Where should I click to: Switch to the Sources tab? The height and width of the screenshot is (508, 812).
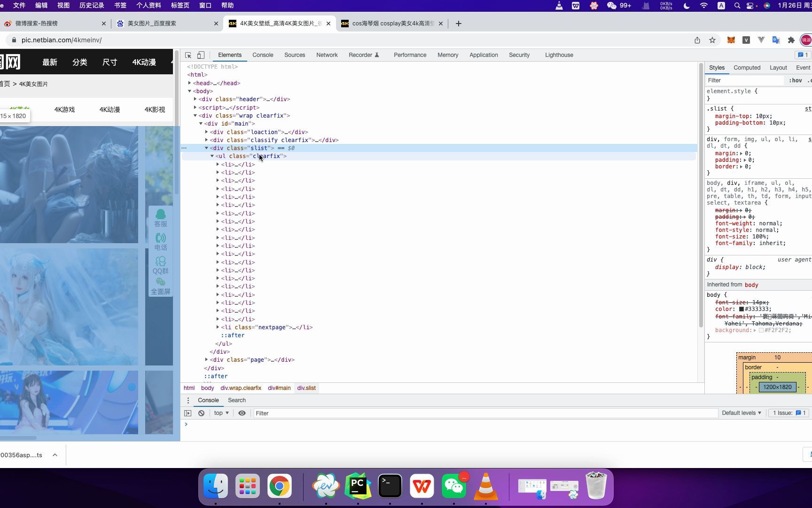295,55
